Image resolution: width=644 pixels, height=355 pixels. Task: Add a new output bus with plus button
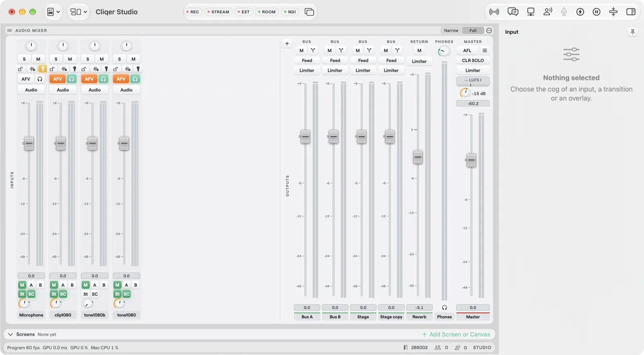pos(287,43)
